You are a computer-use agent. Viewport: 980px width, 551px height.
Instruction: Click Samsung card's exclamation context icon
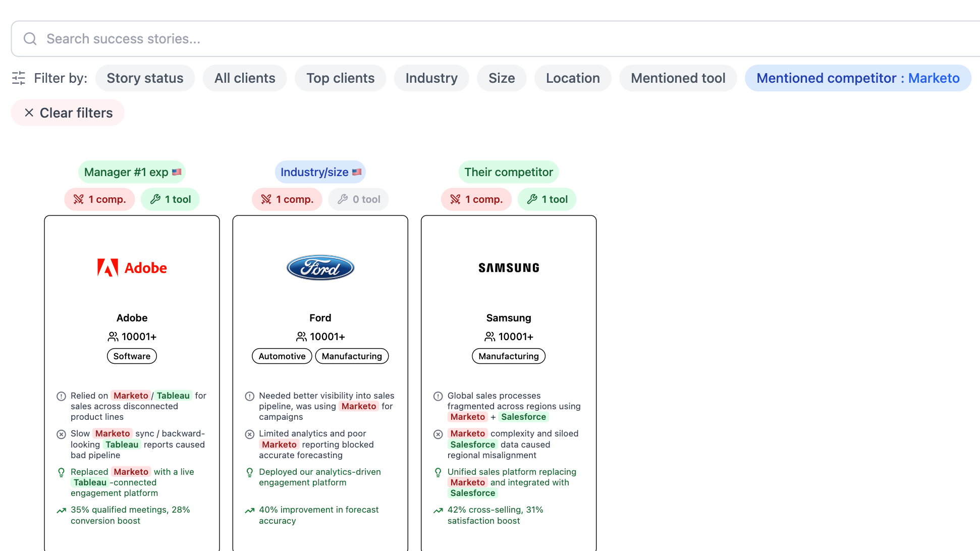tap(438, 396)
